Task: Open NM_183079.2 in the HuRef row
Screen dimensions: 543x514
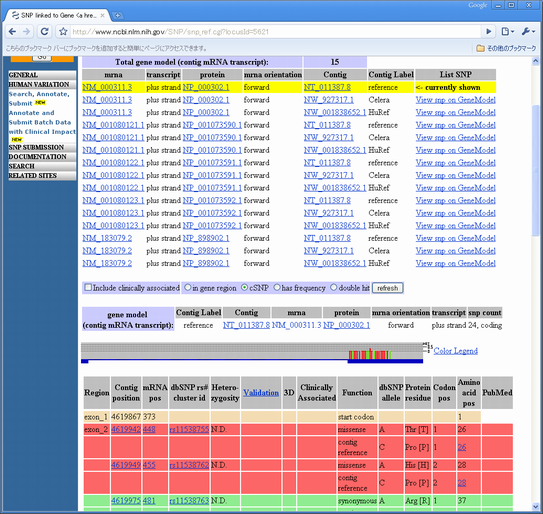Action: click(107, 263)
